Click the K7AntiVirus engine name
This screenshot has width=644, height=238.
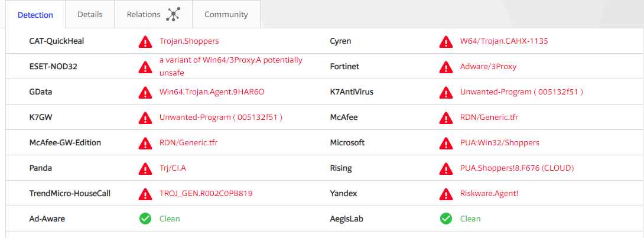352,92
